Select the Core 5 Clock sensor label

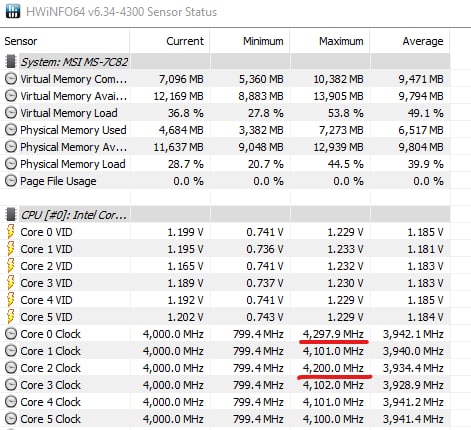50,419
